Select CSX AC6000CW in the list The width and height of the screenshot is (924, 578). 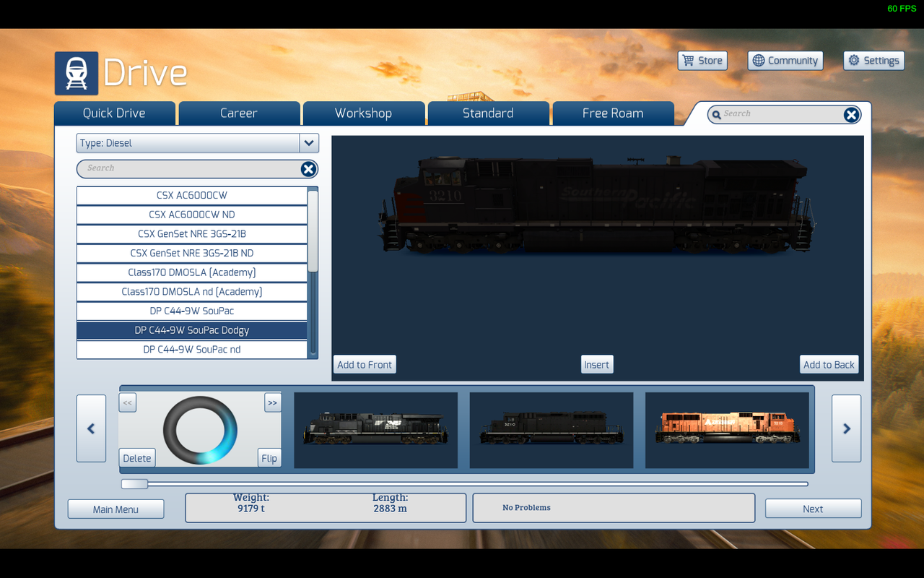point(192,196)
